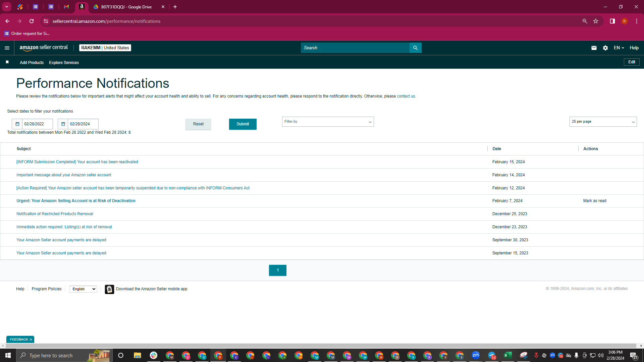
Task: Click Help in the top header
Action: point(634,48)
